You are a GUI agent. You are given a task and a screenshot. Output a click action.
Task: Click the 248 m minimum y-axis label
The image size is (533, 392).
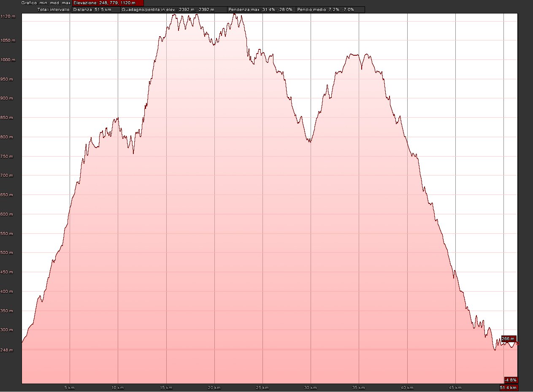click(x=8, y=350)
